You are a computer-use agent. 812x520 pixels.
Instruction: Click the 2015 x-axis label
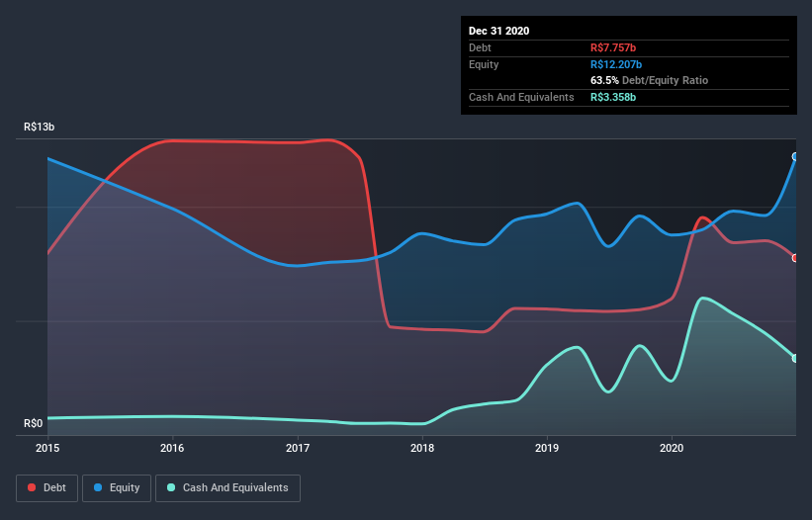47,448
